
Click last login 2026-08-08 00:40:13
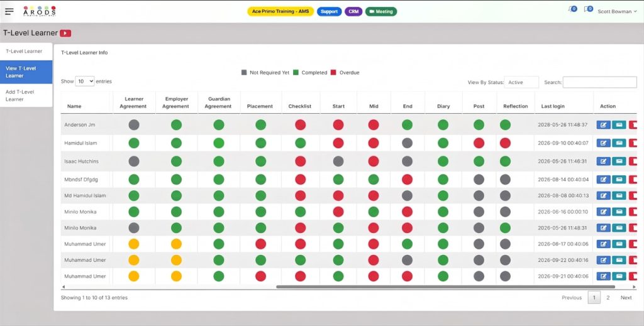tap(563, 195)
